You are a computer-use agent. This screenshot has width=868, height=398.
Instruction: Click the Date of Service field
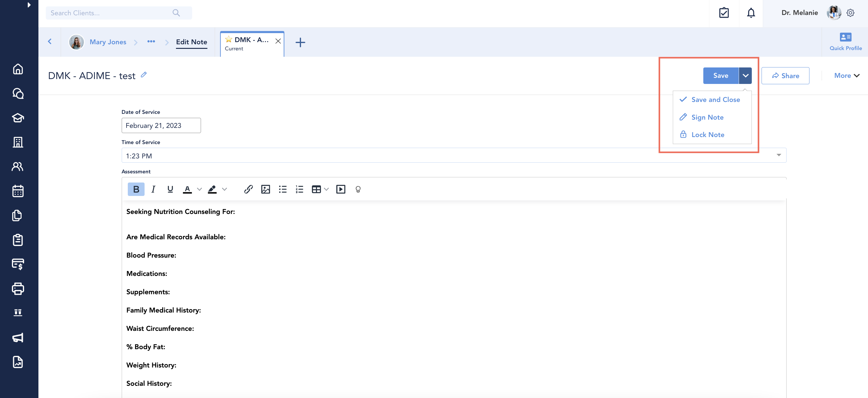161,125
